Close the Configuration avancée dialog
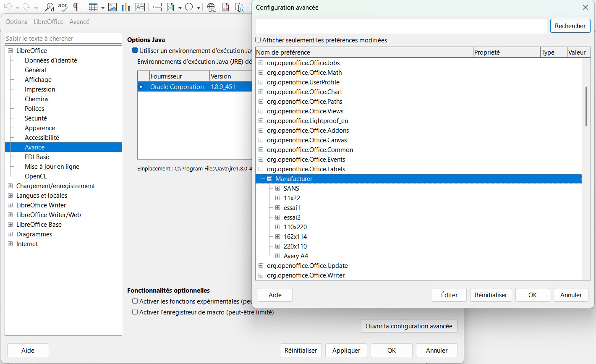 point(586,7)
